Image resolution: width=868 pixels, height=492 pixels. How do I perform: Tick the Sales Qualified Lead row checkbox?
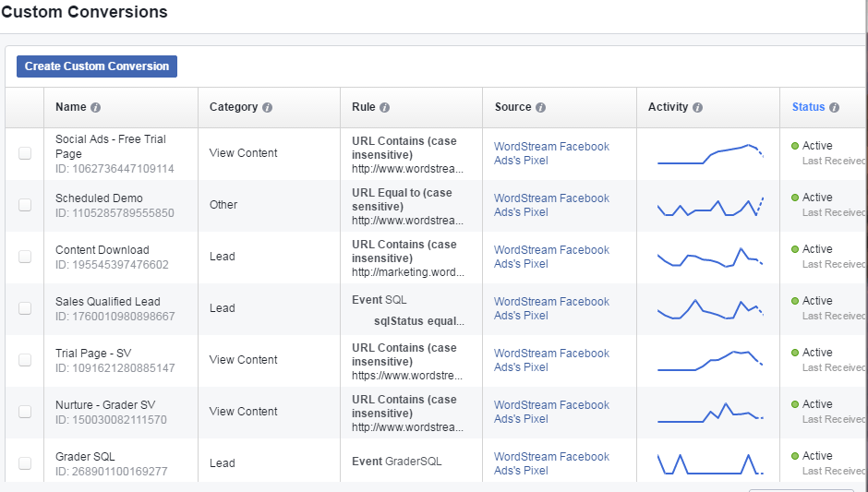[25, 308]
